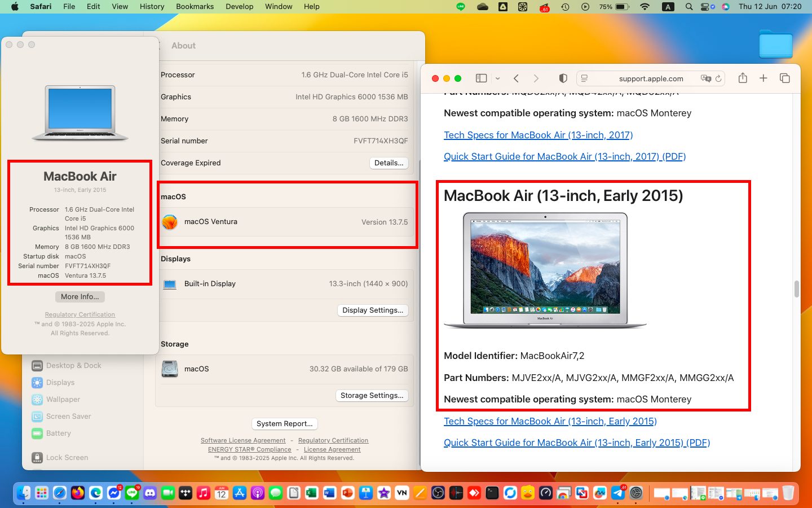Screen dimensions: 812x508
Task: Click the macOS Ventura icon row
Action: 285,222
